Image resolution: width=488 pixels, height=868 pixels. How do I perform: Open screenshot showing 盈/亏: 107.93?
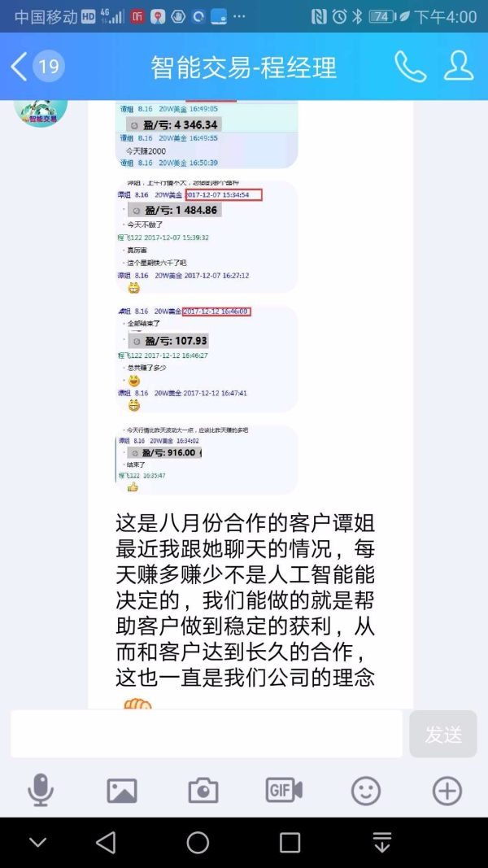point(207,360)
